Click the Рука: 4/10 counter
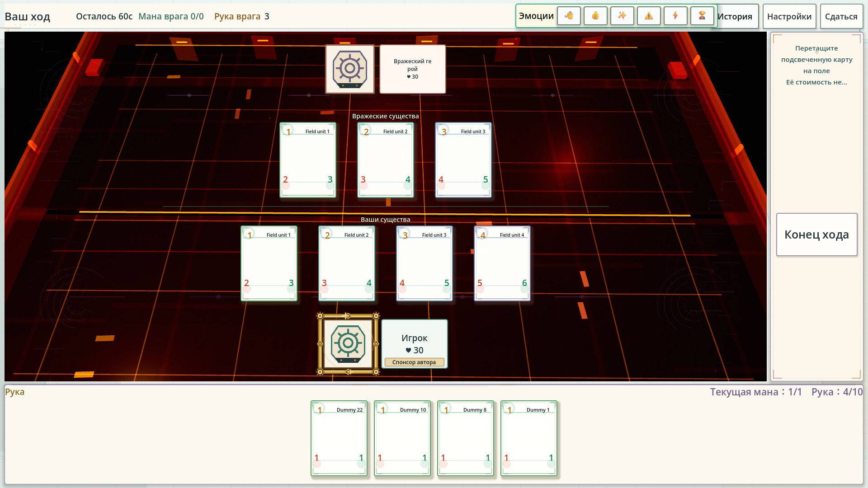The height and width of the screenshot is (488, 868). pos(837,392)
